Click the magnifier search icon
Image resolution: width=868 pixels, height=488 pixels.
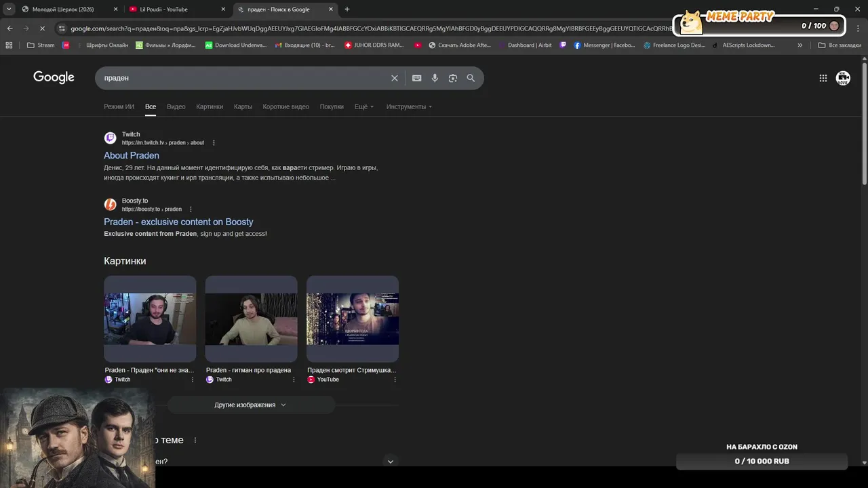point(471,78)
